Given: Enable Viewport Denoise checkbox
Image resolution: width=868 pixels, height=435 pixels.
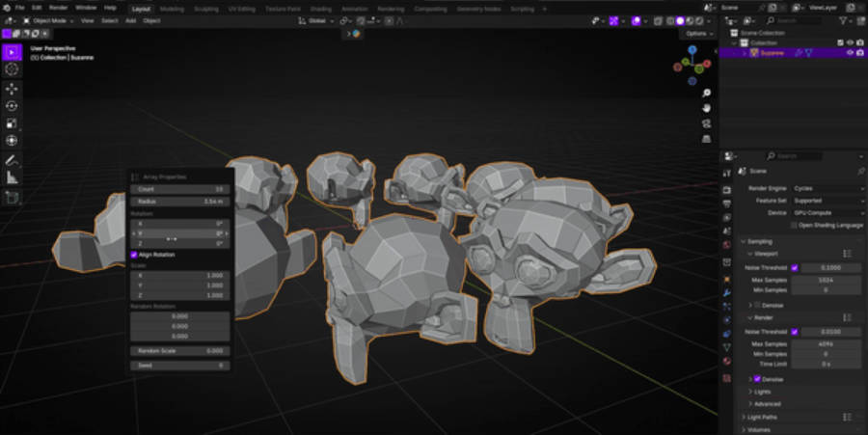Looking at the screenshot, I should 757,305.
